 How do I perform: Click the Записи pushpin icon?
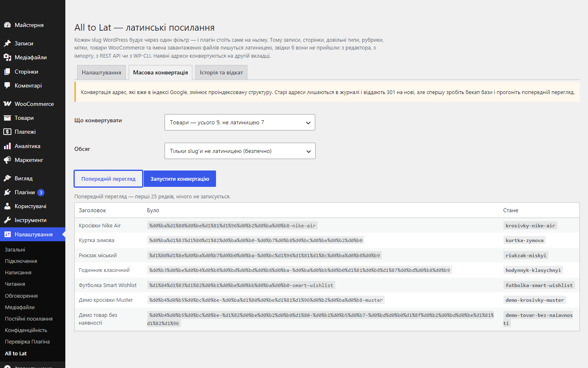pyautogui.click(x=7, y=43)
